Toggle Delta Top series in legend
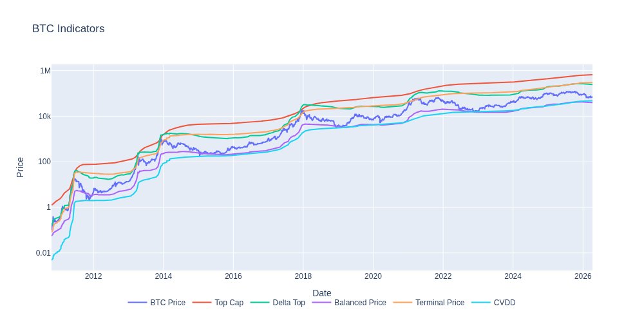 [x=289, y=303]
